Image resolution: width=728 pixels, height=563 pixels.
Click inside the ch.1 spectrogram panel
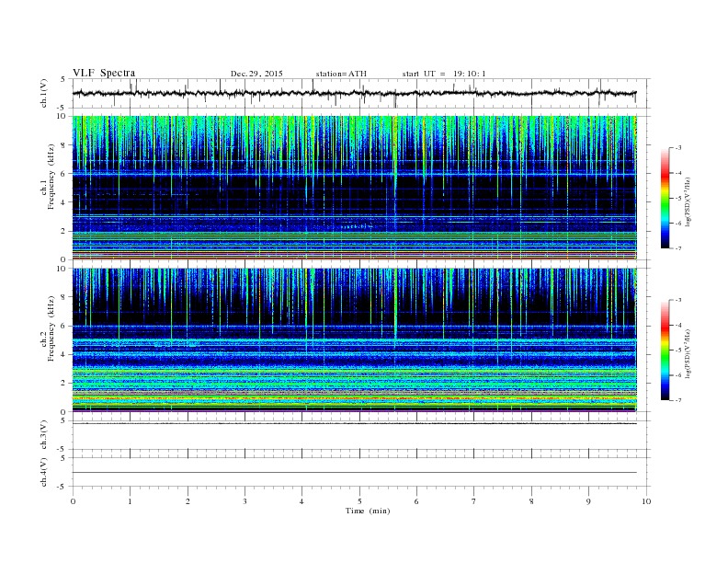click(x=355, y=188)
